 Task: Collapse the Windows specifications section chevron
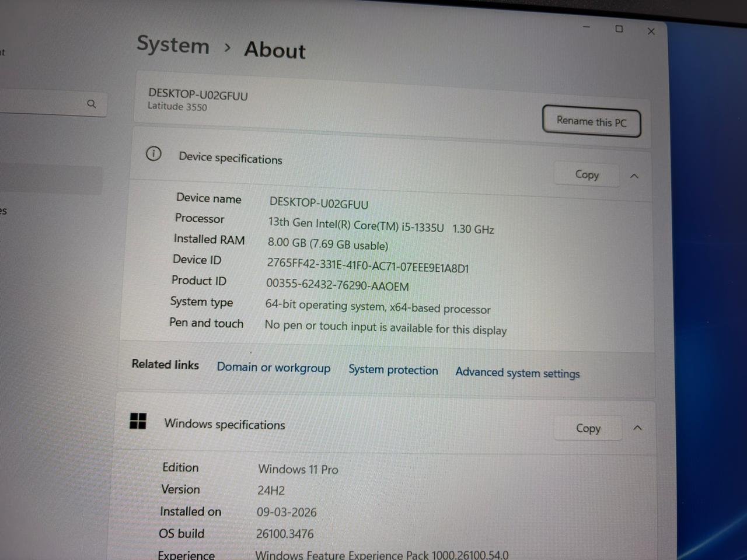[x=637, y=428]
